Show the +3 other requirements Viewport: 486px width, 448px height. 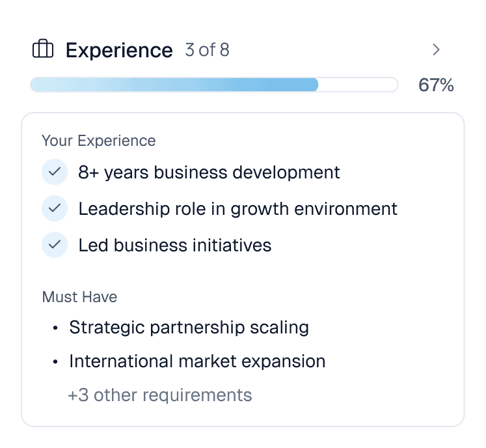point(160,395)
